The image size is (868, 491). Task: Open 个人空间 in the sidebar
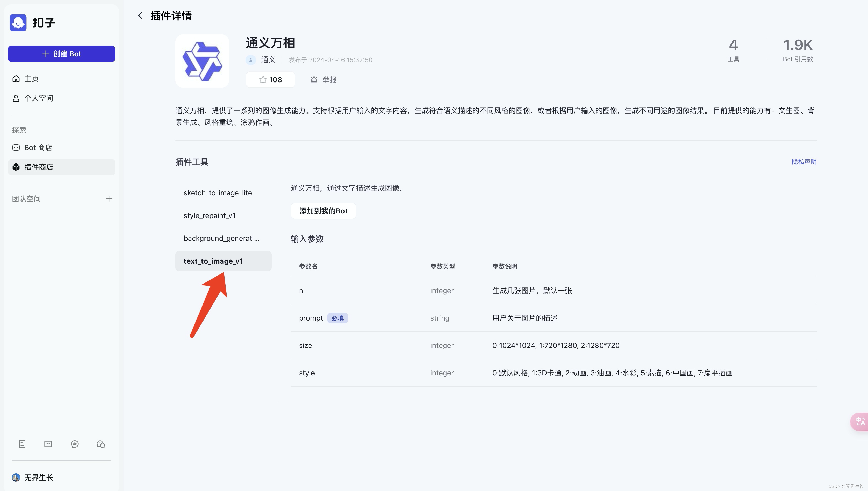(61, 98)
